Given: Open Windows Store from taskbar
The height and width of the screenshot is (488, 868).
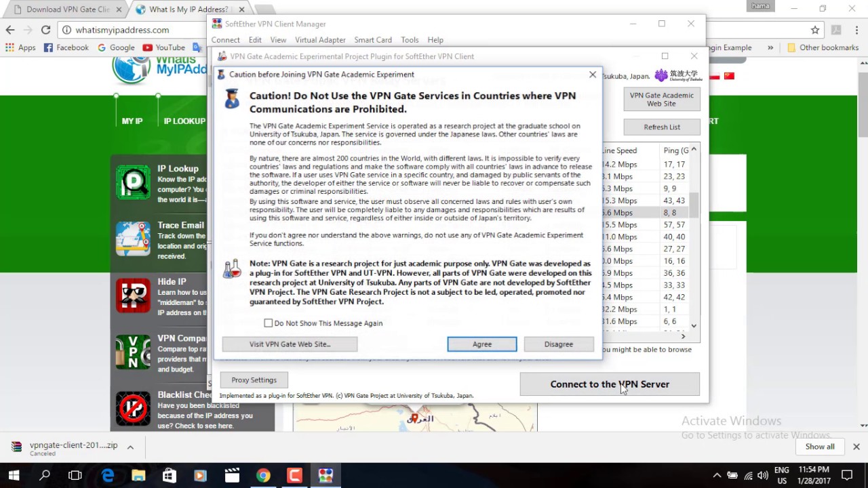Looking at the screenshot, I should click(170, 476).
